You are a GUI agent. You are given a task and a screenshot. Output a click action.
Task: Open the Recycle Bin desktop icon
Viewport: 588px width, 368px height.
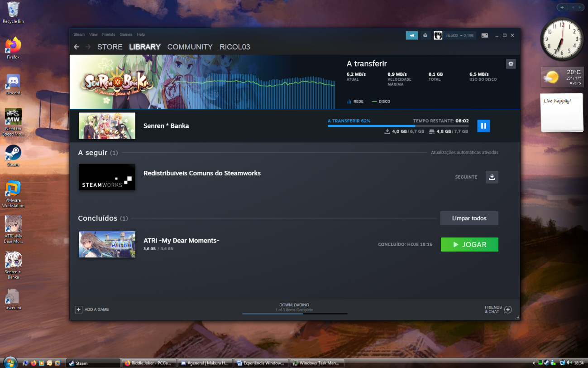13,13
